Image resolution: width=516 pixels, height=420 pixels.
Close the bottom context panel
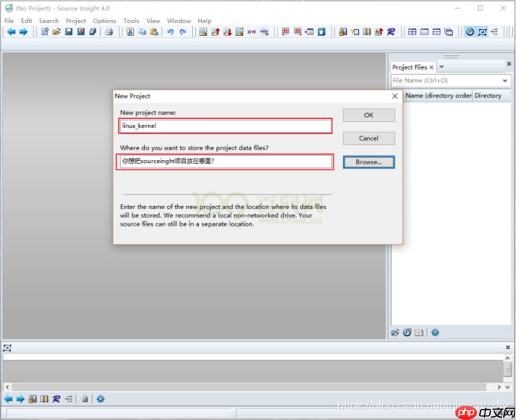[508, 348]
